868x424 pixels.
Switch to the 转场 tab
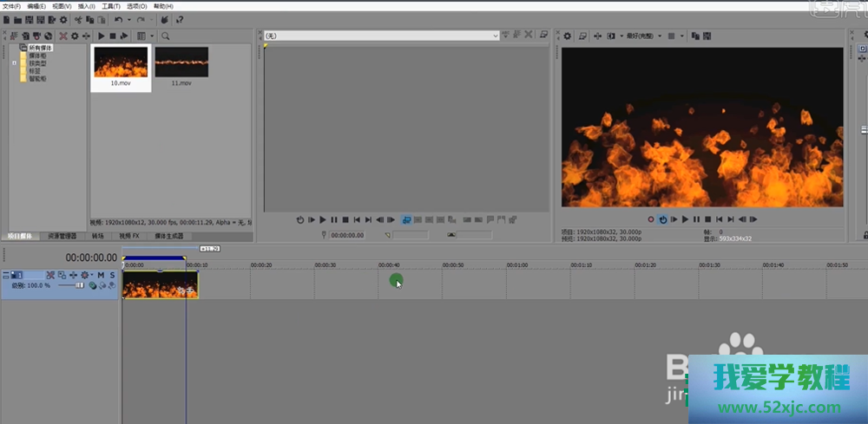click(98, 236)
